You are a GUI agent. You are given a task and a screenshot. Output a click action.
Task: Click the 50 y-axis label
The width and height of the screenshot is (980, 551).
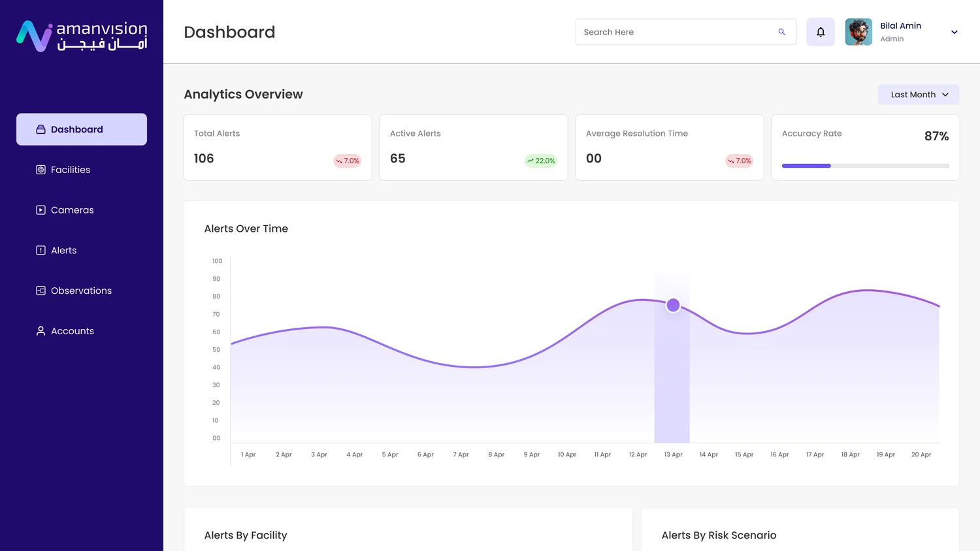coord(216,350)
